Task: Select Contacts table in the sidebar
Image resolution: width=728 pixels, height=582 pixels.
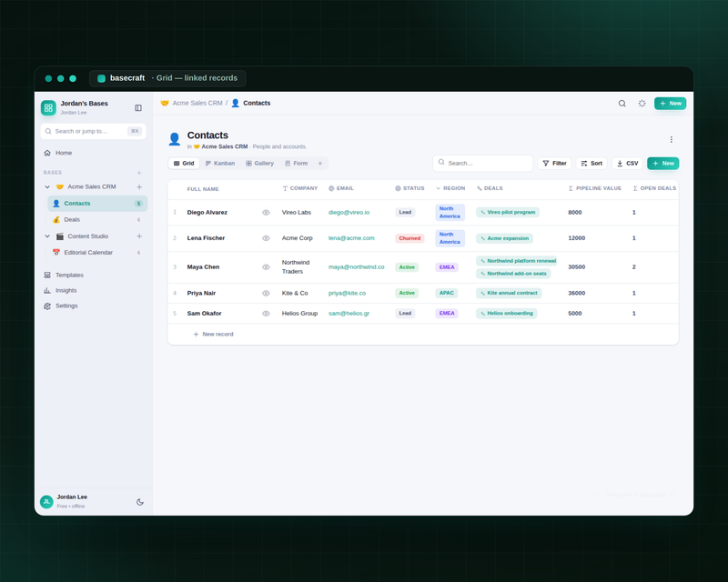Action: pos(97,204)
